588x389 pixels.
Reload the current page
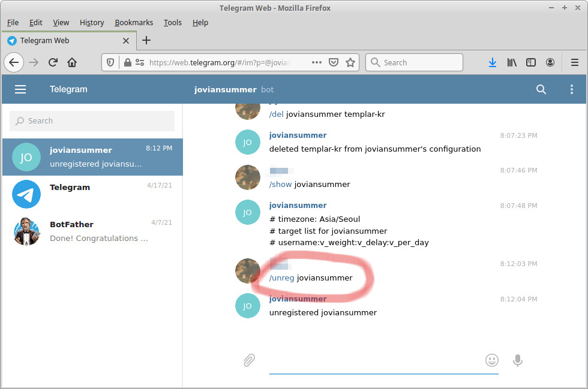coord(53,62)
